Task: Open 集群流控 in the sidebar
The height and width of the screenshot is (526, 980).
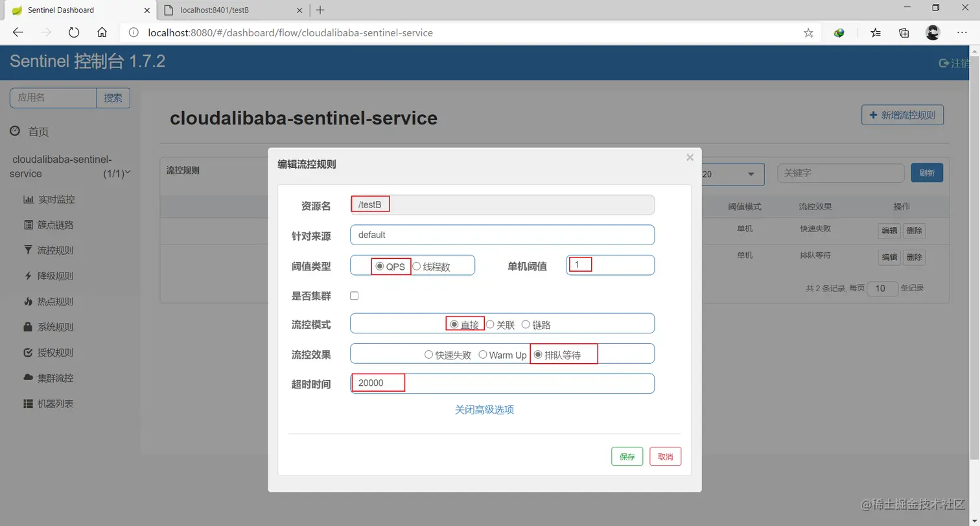Action: (56, 378)
